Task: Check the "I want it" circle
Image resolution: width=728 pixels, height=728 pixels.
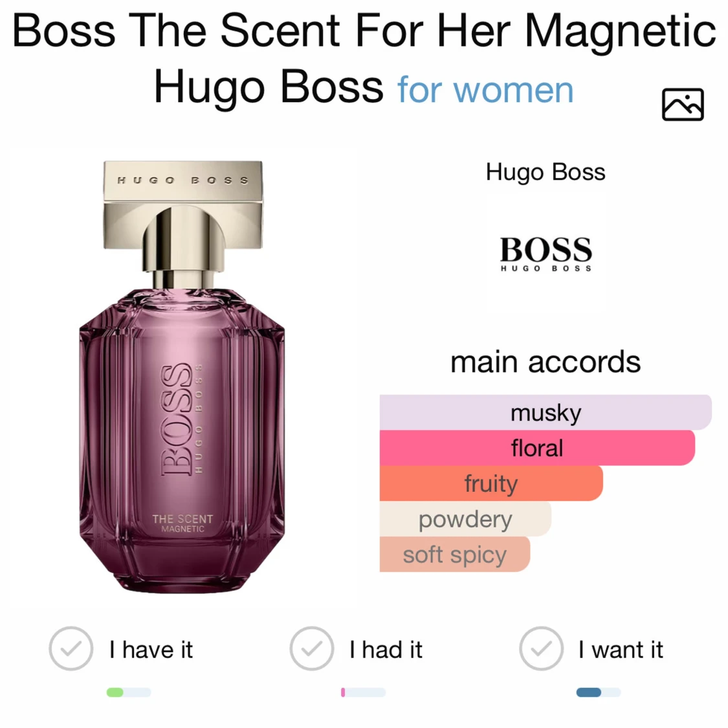Action: 542,648
